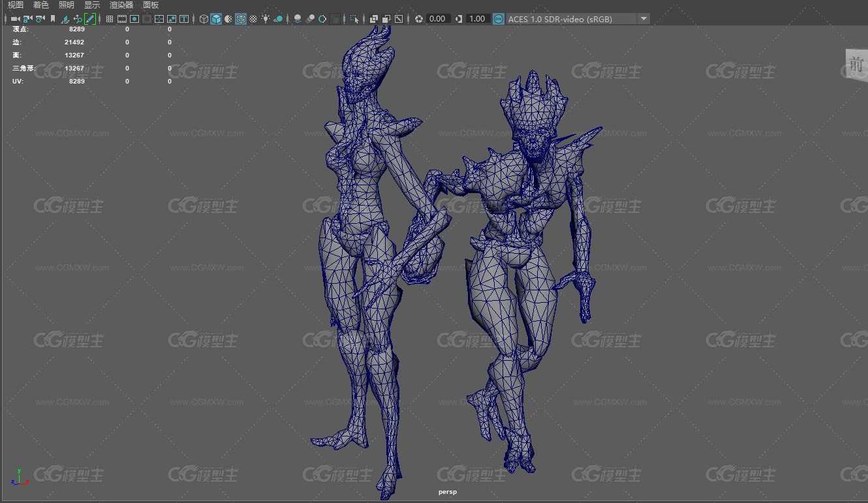Toggle the Resolution Gate display
Image resolution: width=868 pixels, height=503 pixels.
(134, 19)
